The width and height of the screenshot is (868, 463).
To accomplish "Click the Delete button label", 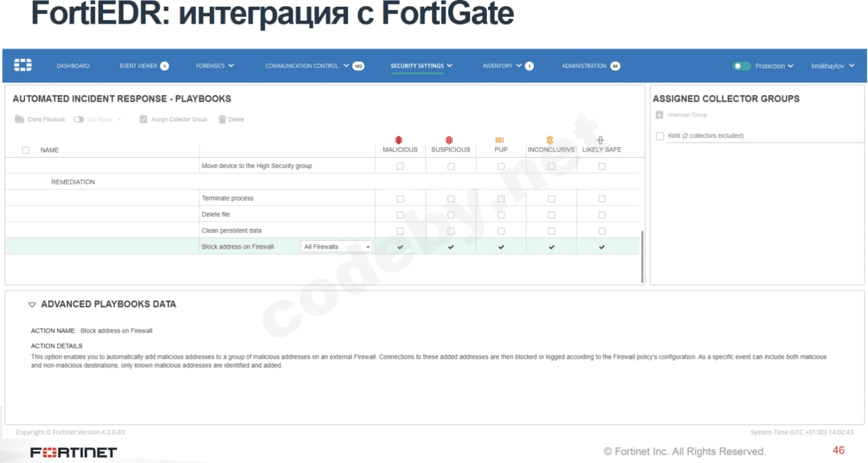I will click(x=236, y=119).
